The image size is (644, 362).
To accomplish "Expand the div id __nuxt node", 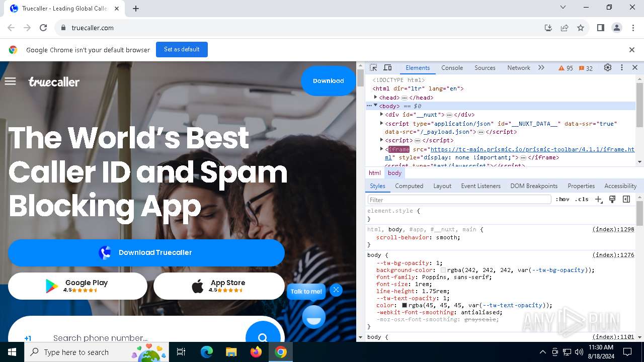I will point(381,114).
